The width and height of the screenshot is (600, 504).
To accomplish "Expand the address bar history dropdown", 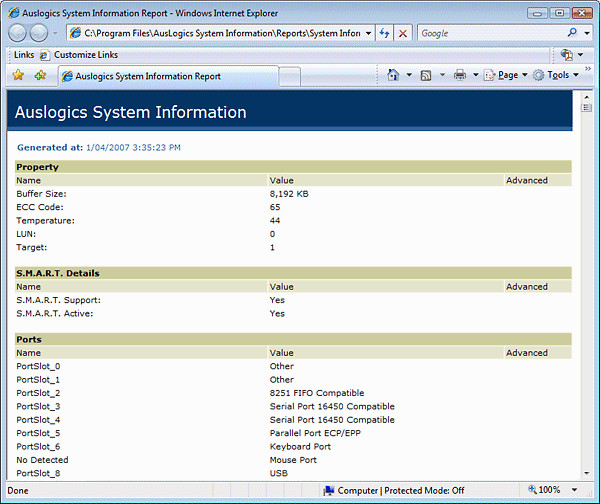I will click(368, 33).
